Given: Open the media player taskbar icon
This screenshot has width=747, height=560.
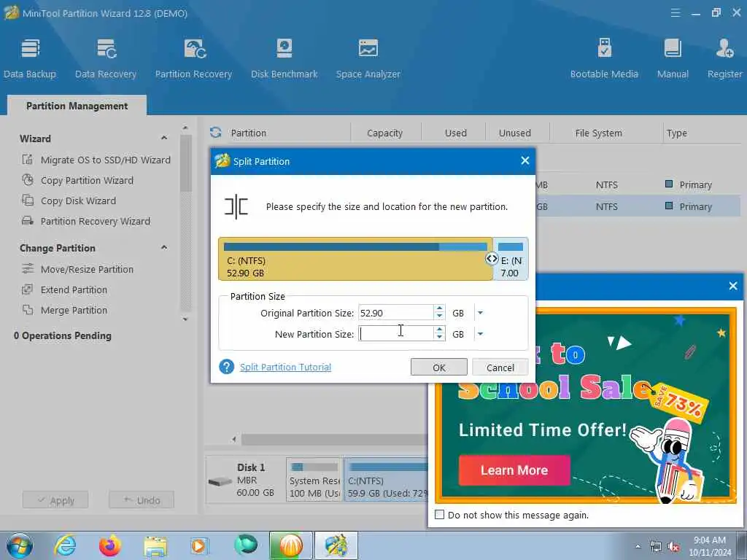Looking at the screenshot, I should point(199,545).
